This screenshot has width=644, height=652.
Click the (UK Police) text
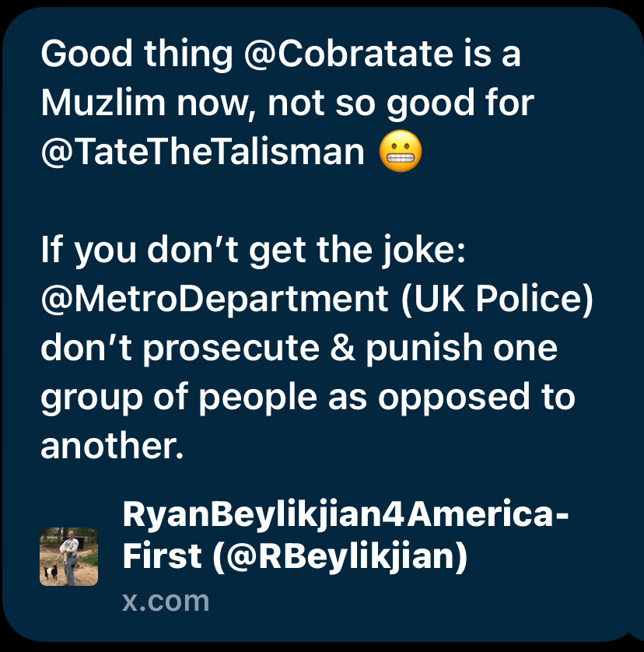tap(497, 299)
